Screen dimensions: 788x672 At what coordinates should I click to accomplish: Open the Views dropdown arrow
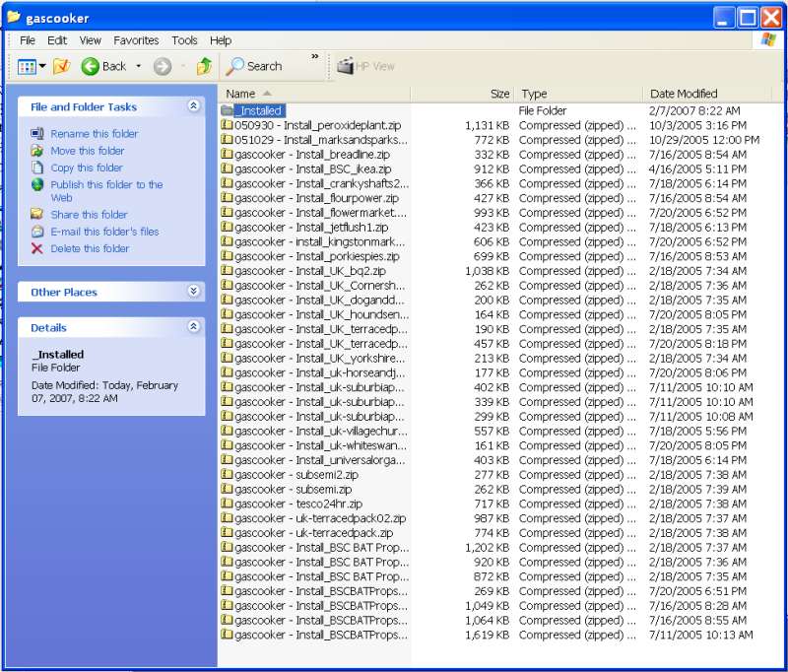[42, 66]
